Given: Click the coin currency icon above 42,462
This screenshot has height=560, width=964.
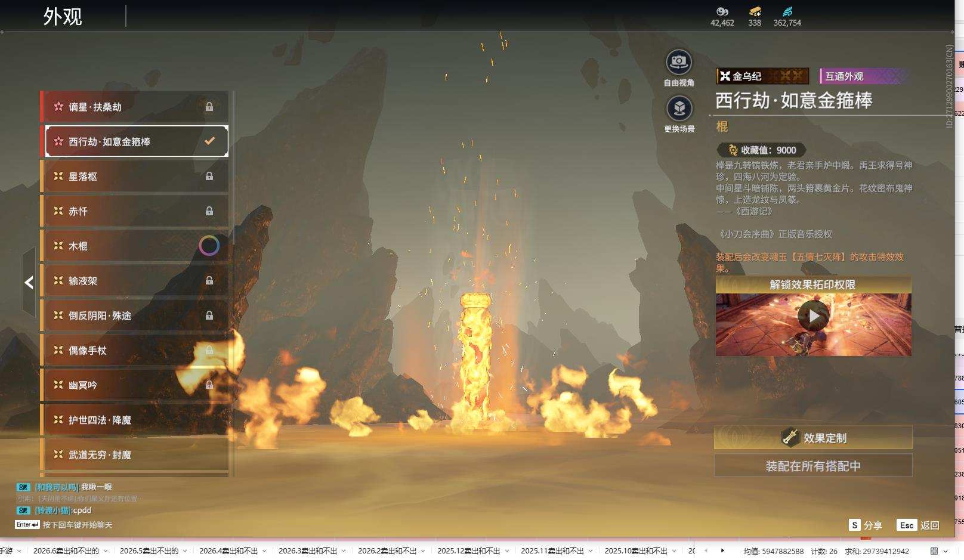Looking at the screenshot, I should [722, 11].
